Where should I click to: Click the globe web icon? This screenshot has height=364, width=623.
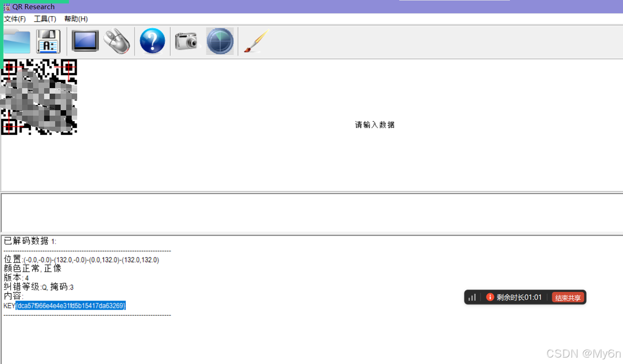click(220, 41)
